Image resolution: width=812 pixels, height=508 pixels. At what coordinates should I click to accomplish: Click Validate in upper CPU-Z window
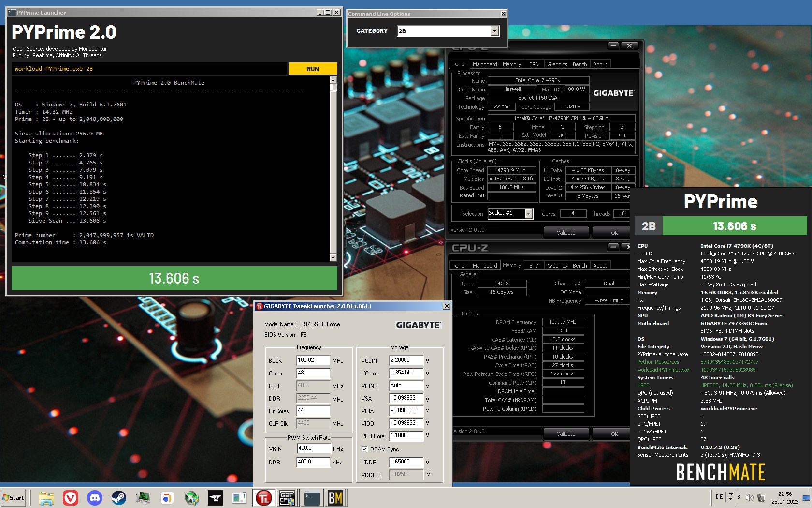566,233
